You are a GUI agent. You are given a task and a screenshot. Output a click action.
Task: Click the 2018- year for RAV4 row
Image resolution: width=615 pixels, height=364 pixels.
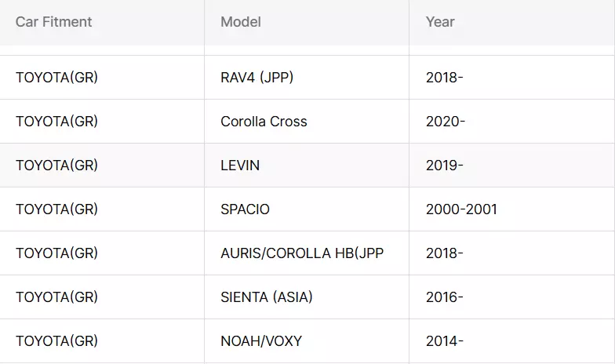pos(445,77)
